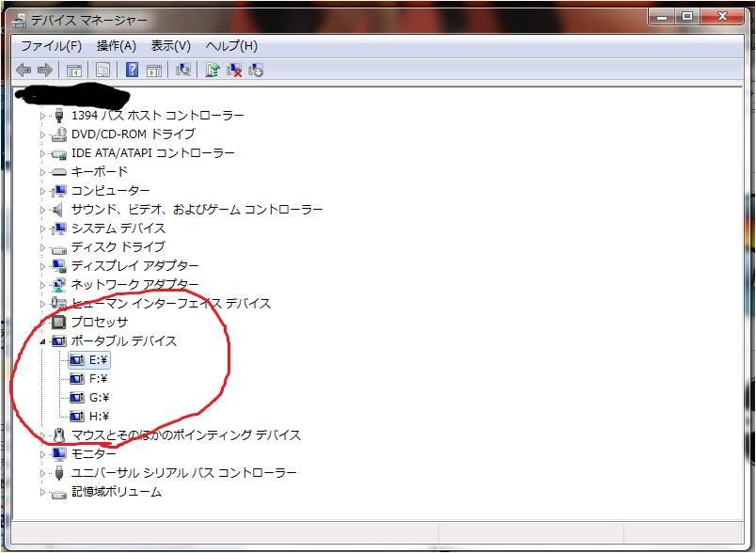Select the プロセッサ chip icon

click(59, 322)
